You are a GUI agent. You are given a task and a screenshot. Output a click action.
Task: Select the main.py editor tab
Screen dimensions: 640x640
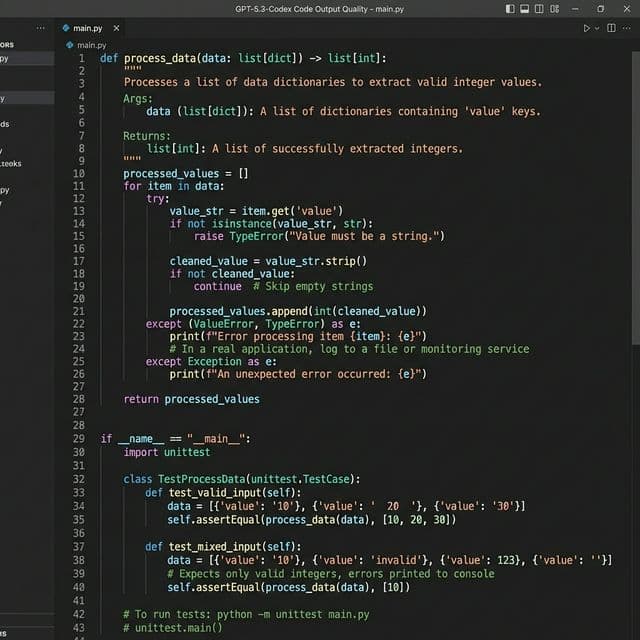91,28
